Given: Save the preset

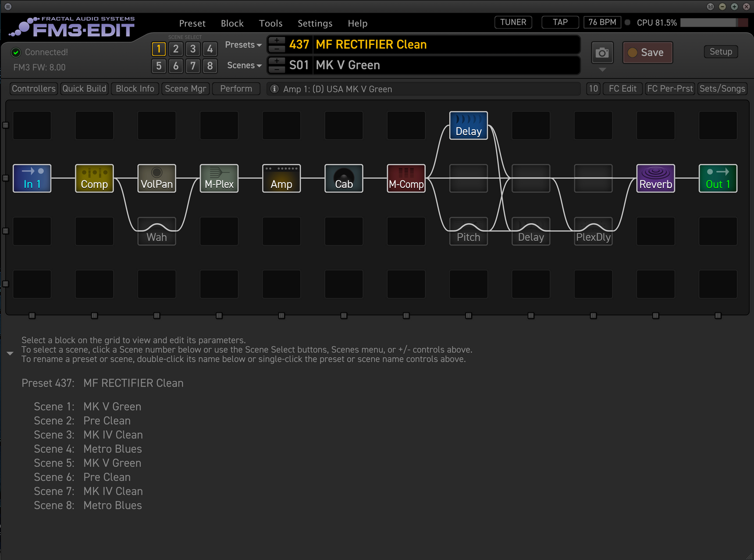Looking at the screenshot, I should [x=648, y=53].
